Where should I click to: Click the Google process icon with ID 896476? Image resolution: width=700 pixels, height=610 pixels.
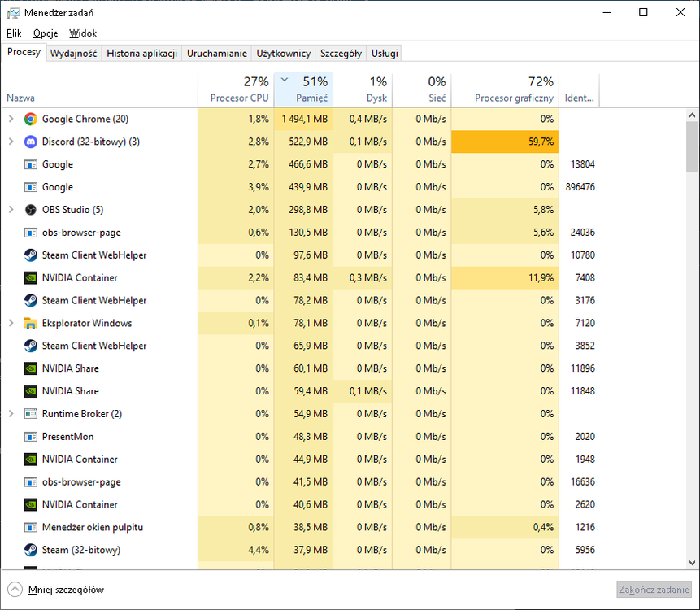(30, 187)
